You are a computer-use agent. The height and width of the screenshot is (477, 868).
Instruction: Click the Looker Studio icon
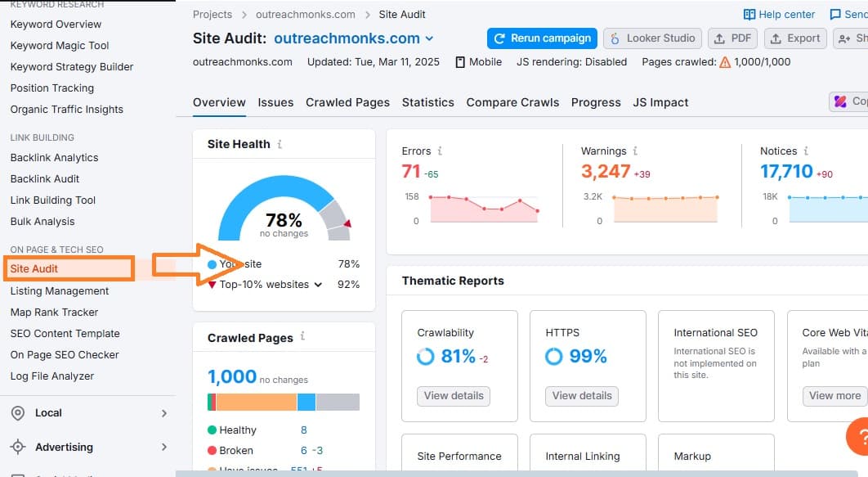coord(615,38)
